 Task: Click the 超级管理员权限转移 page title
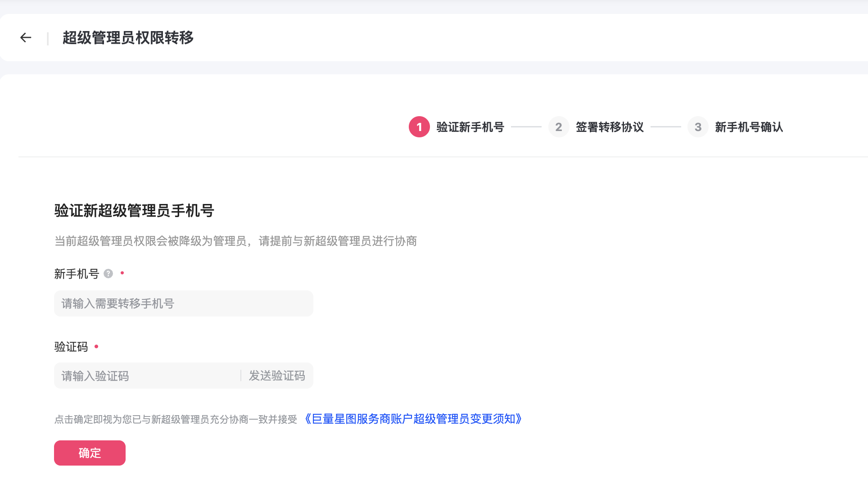(128, 38)
